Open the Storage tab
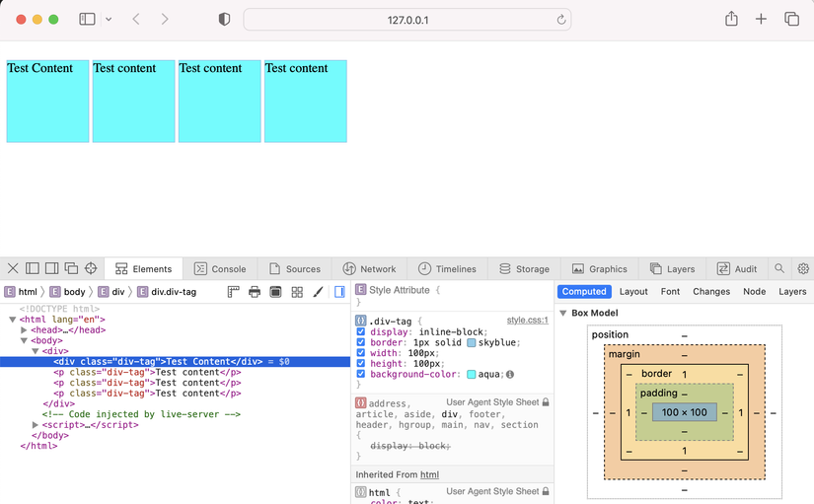Viewport: 814px width, 504px height. tap(524, 269)
